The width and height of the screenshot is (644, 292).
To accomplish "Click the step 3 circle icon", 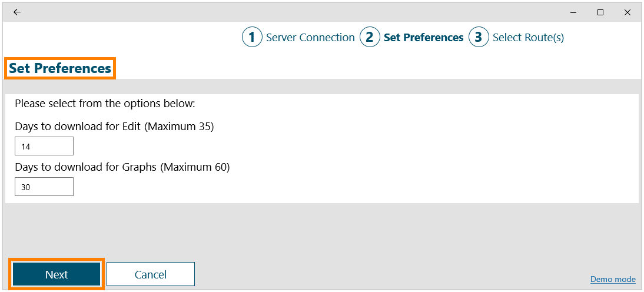I will [x=479, y=38].
